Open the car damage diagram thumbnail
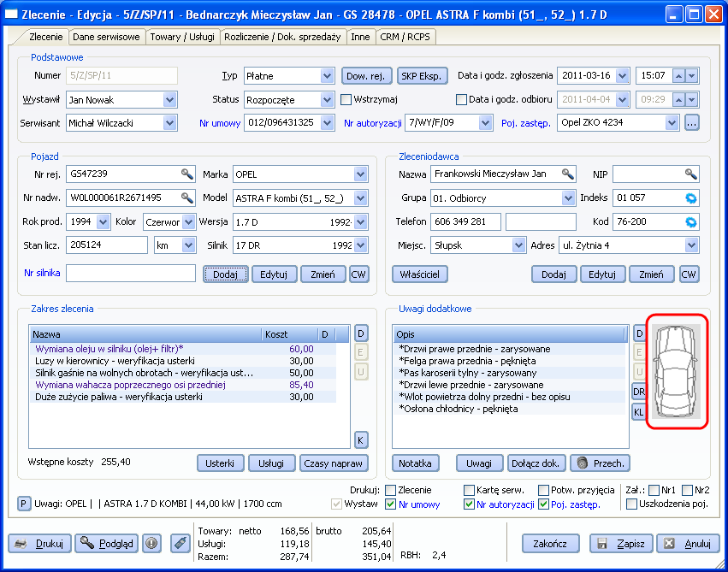Image resolution: width=728 pixels, height=572 pixels. [677, 371]
